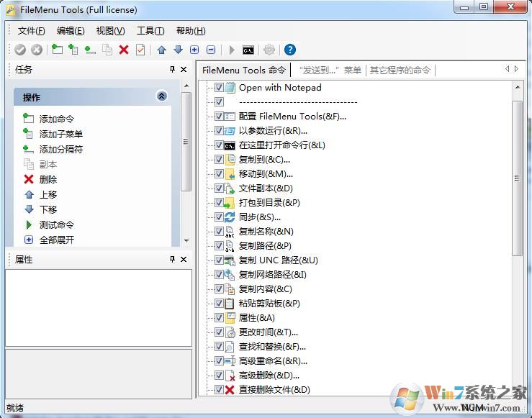Click the red X icon beside 直接删除文件
Viewport: 532px width, 418px height.
(x=230, y=389)
